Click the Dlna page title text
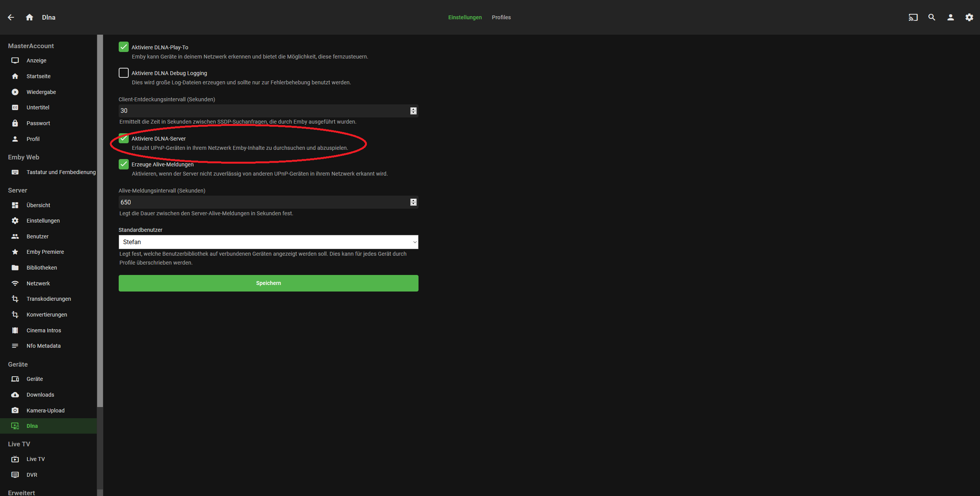This screenshot has height=496, width=980. point(49,17)
